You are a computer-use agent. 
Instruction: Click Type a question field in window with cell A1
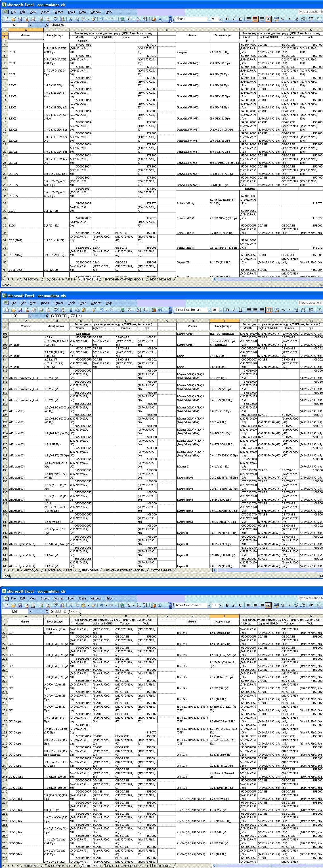click(310, 12)
